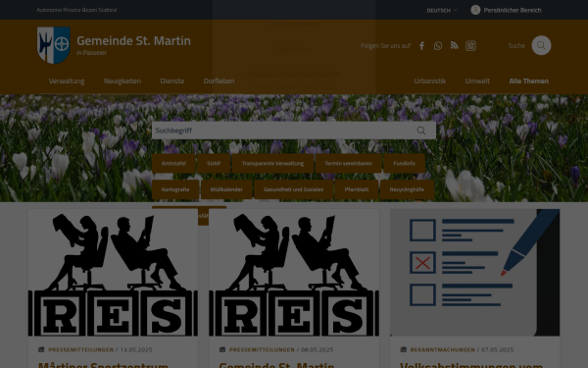This screenshot has height=368, width=588.
Task: Open the checklist ballot image thumbnail
Action: coord(474,273)
